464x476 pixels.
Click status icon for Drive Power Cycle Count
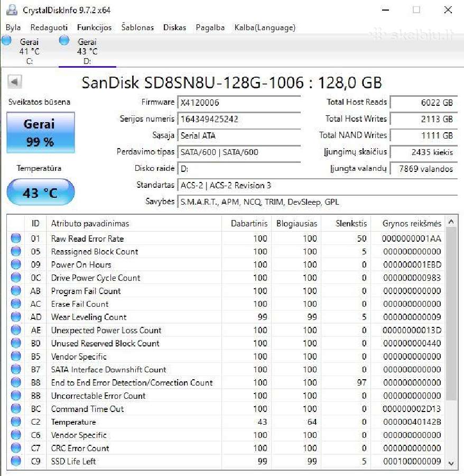coord(16,278)
